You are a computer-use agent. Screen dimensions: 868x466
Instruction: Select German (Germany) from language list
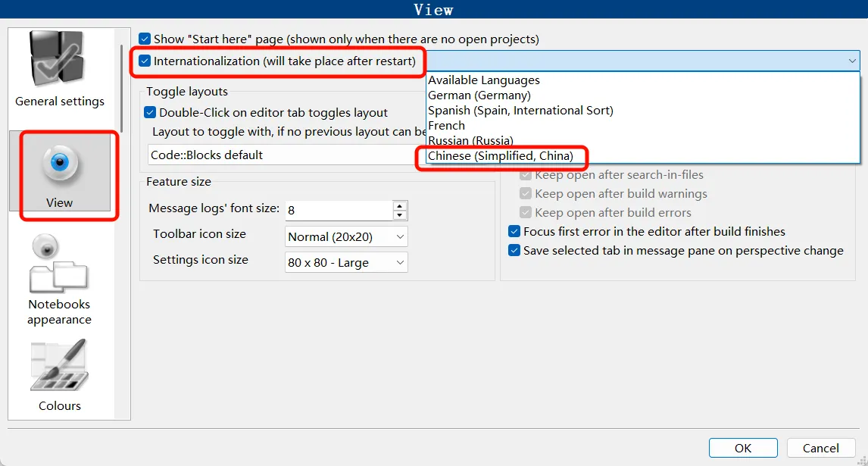[x=479, y=95]
